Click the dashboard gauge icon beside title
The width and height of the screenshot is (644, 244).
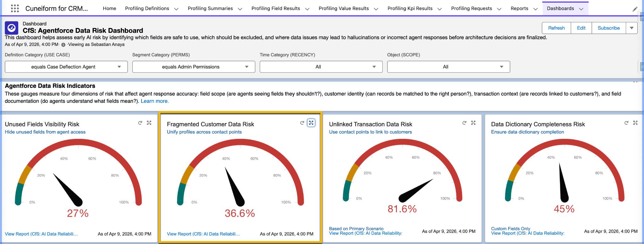point(11,28)
